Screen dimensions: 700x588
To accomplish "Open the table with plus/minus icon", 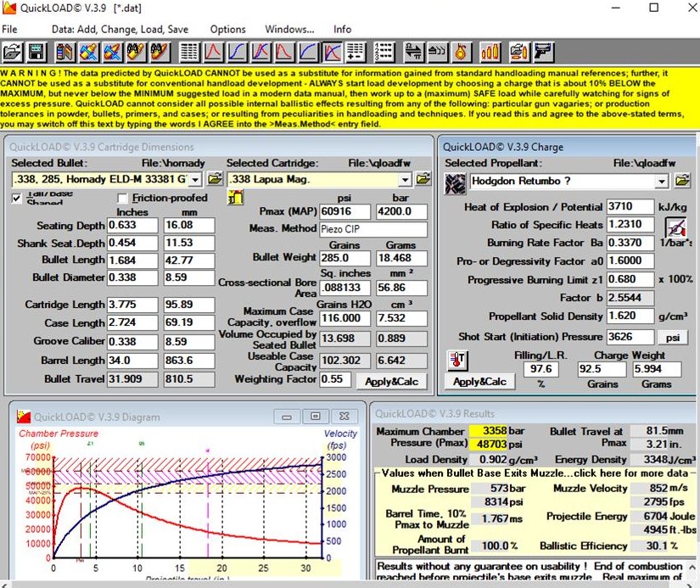I will coord(356,53).
